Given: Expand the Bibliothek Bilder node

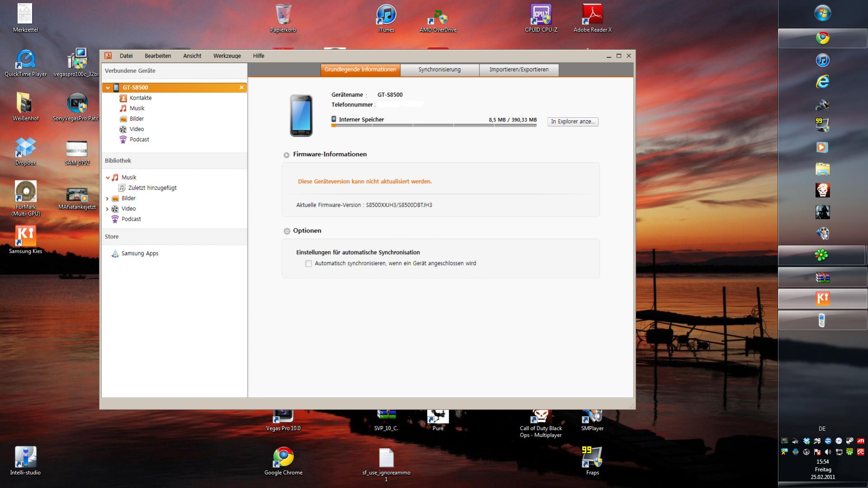Looking at the screenshot, I should tap(107, 199).
